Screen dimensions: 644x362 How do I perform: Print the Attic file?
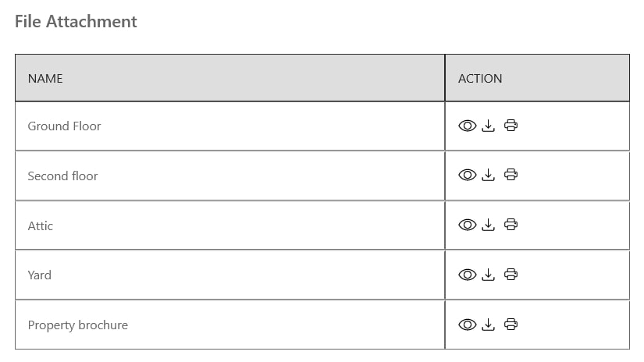511,225
